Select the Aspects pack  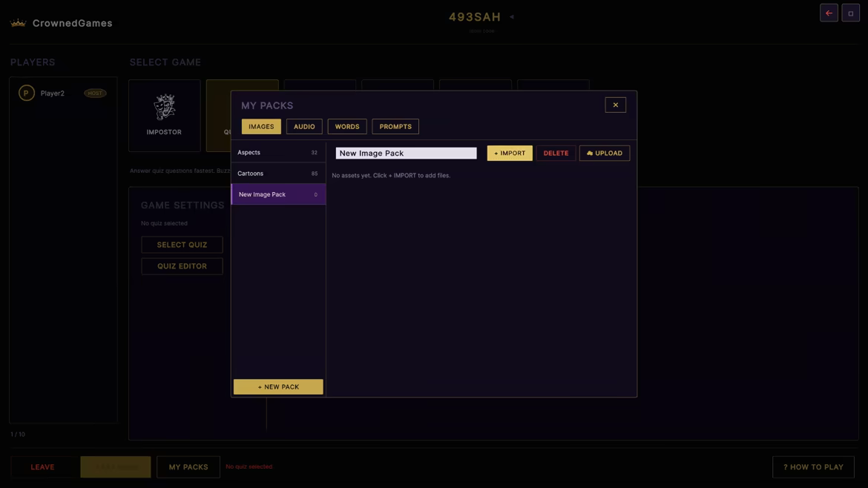point(278,152)
